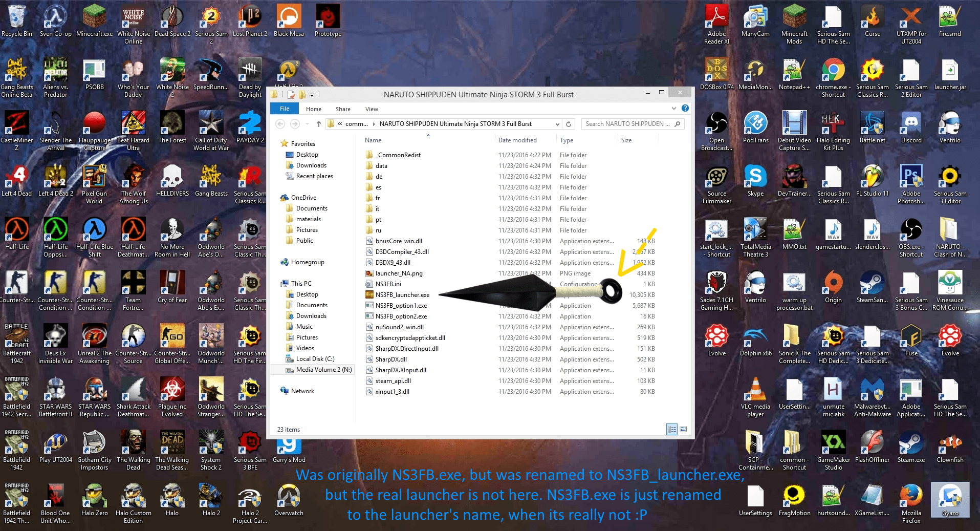Click the Overwatch desktop shortcut

289,500
